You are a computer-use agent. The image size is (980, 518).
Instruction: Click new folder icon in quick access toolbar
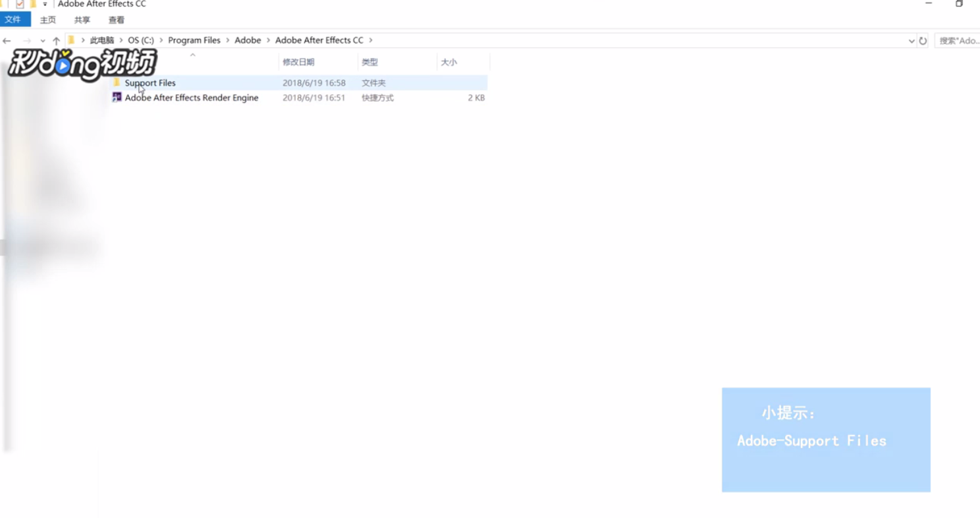[33, 4]
